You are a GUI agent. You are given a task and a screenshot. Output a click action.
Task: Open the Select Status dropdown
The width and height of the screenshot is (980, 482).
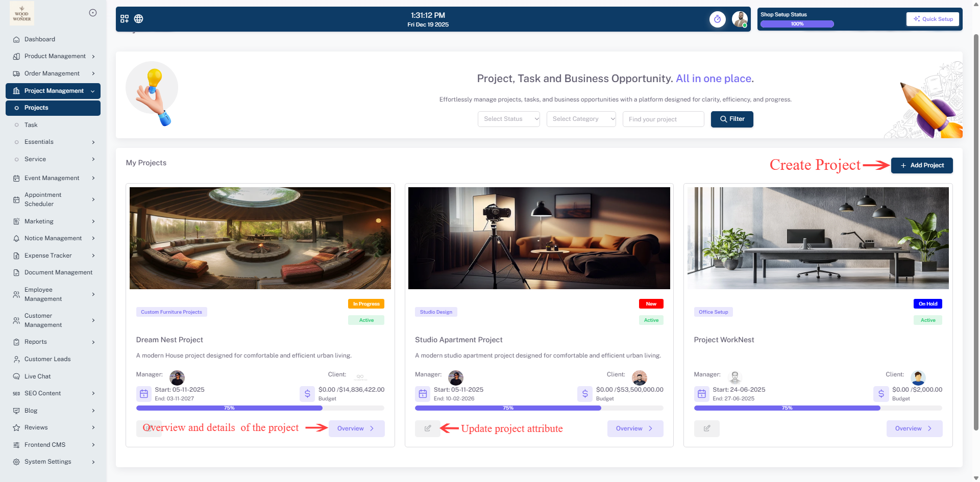[x=508, y=119]
